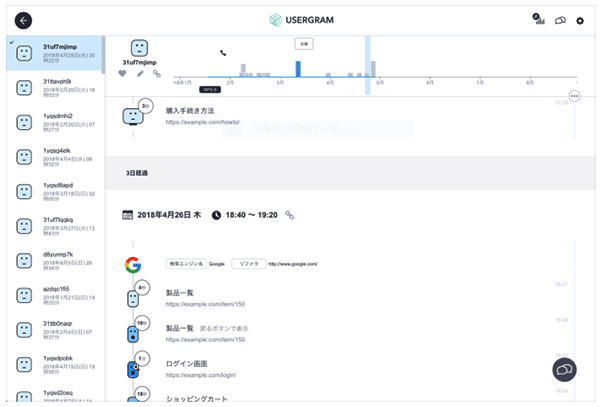Click the pencil edit icon under user name
Screen dimensions: 600x407
[x=140, y=73]
